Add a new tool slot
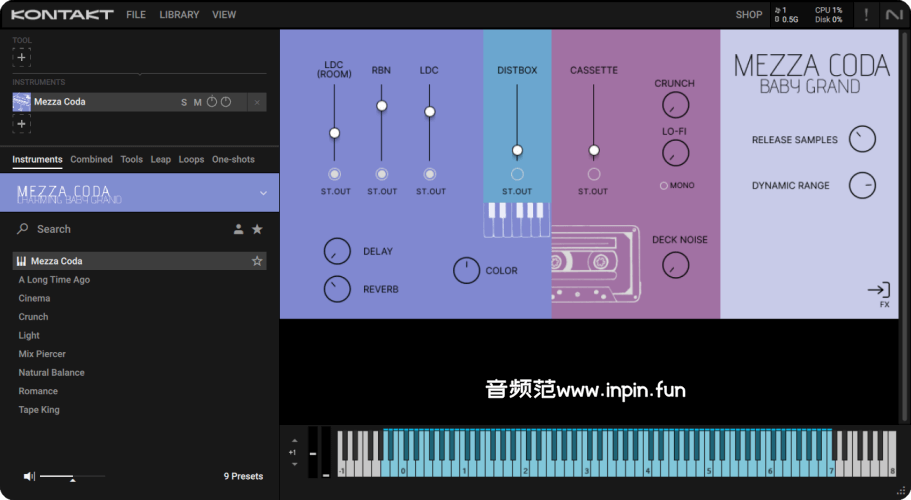Viewport: 911px width, 500px height. tap(22, 57)
